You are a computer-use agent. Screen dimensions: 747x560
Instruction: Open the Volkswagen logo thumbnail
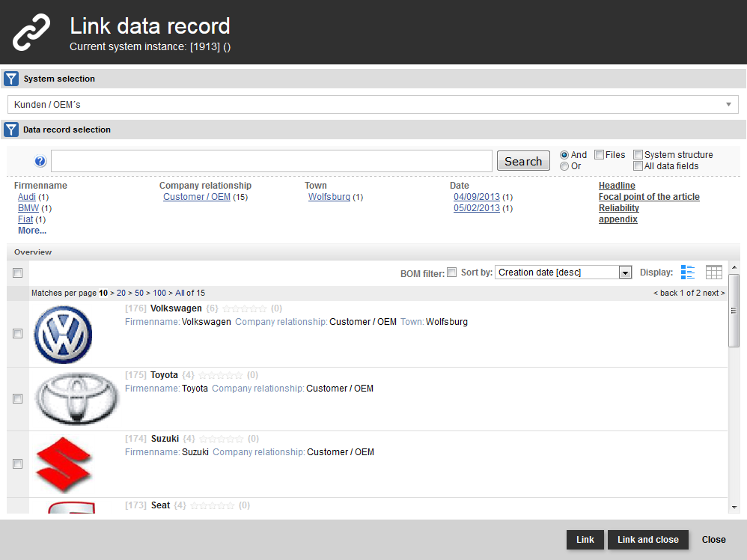pyautogui.click(x=63, y=334)
